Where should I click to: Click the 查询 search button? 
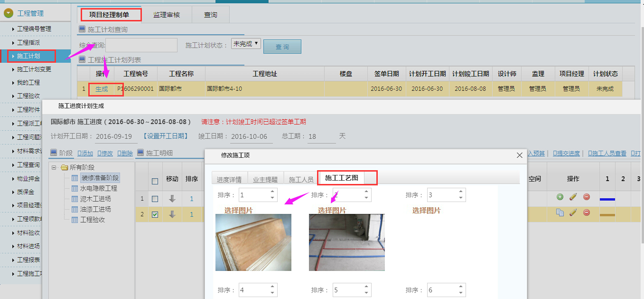(x=282, y=46)
